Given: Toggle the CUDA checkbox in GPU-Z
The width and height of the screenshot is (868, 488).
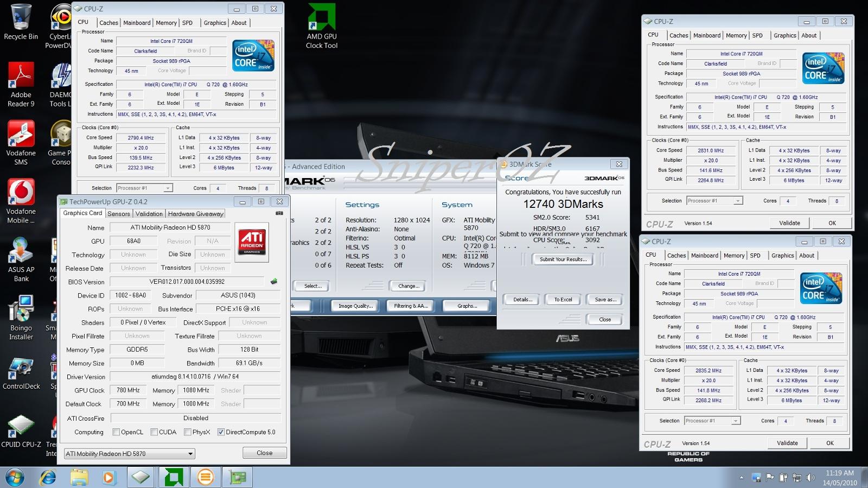Looking at the screenshot, I should pyautogui.click(x=154, y=432).
